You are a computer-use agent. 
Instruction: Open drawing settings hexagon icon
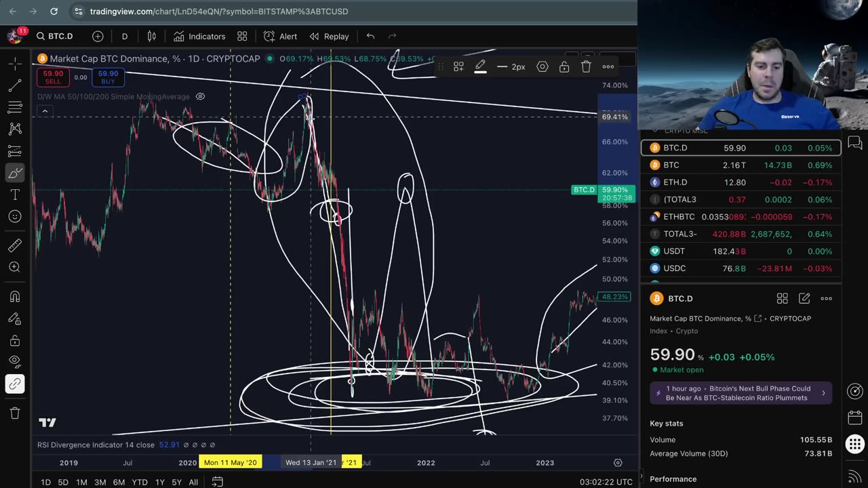[542, 66]
